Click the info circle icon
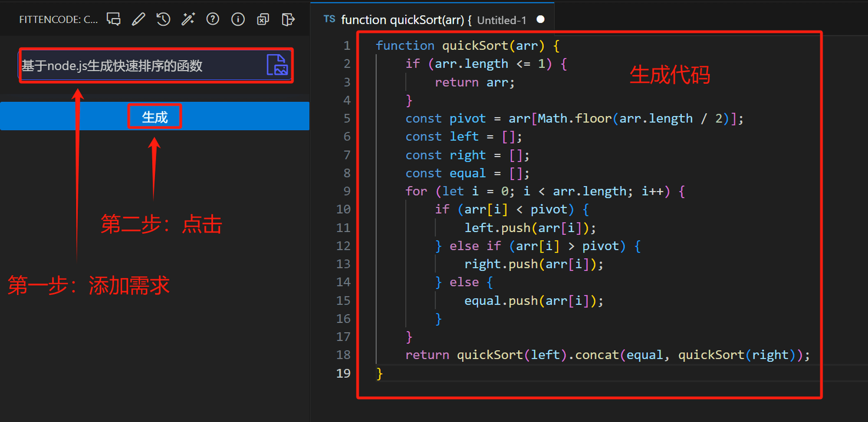868x422 pixels. point(238,19)
